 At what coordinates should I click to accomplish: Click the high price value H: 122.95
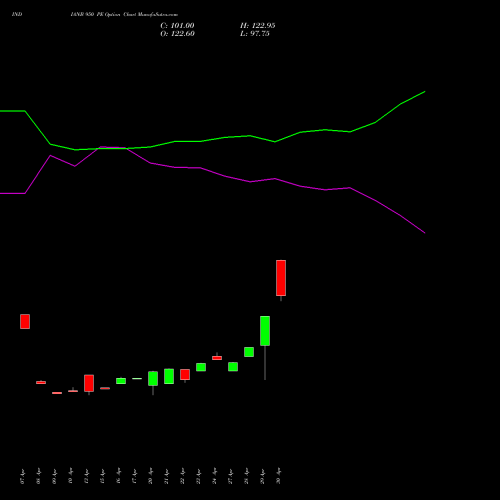click(258, 26)
